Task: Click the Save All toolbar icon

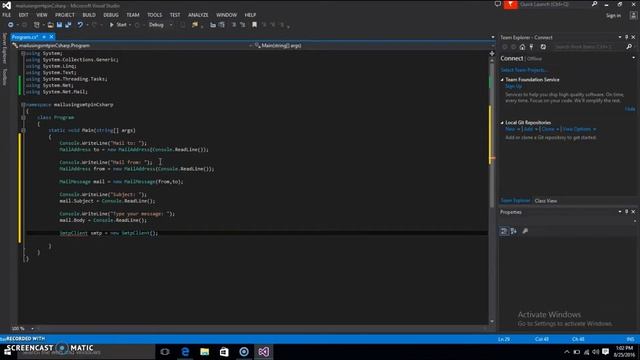Action: tap(68, 25)
